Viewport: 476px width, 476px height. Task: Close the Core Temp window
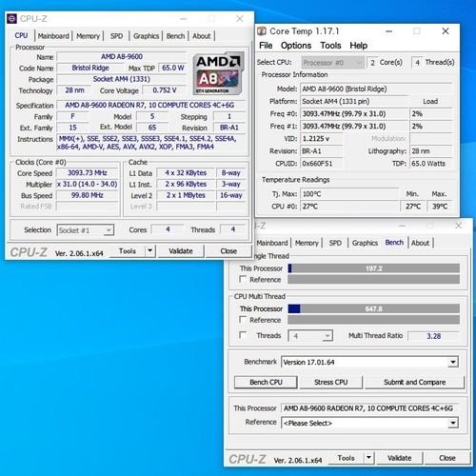pyautogui.click(x=446, y=31)
